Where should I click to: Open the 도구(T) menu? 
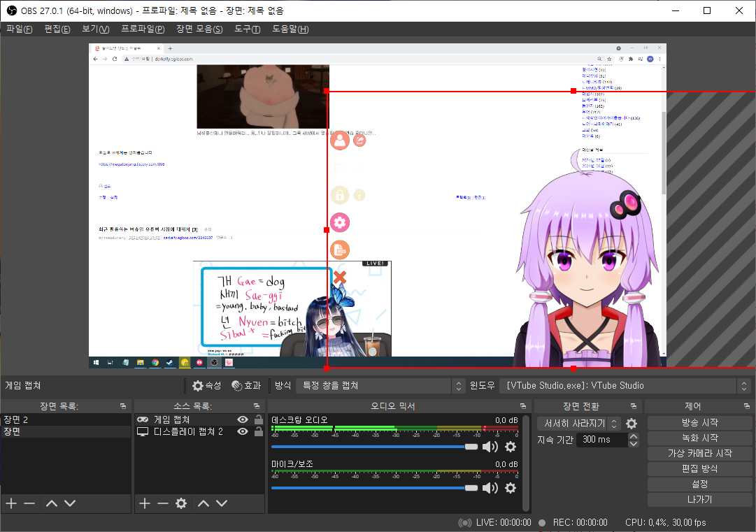pyautogui.click(x=248, y=29)
